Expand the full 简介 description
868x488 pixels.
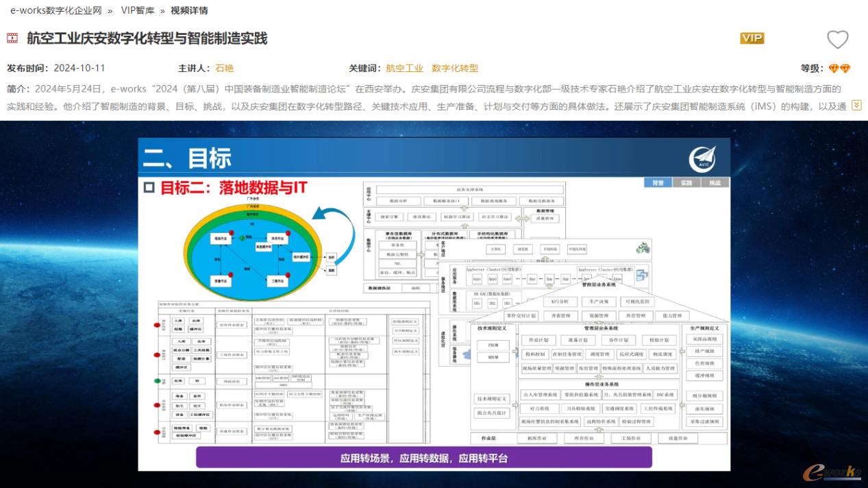click(856, 105)
